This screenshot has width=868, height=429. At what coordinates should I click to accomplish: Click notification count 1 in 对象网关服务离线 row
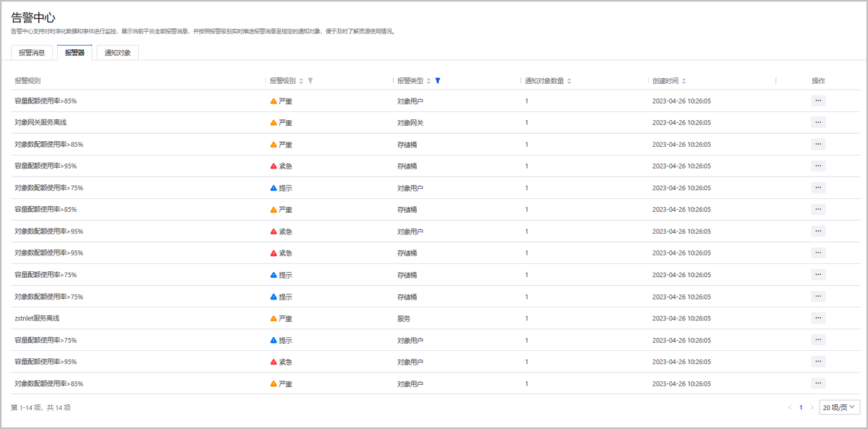click(527, 123)
